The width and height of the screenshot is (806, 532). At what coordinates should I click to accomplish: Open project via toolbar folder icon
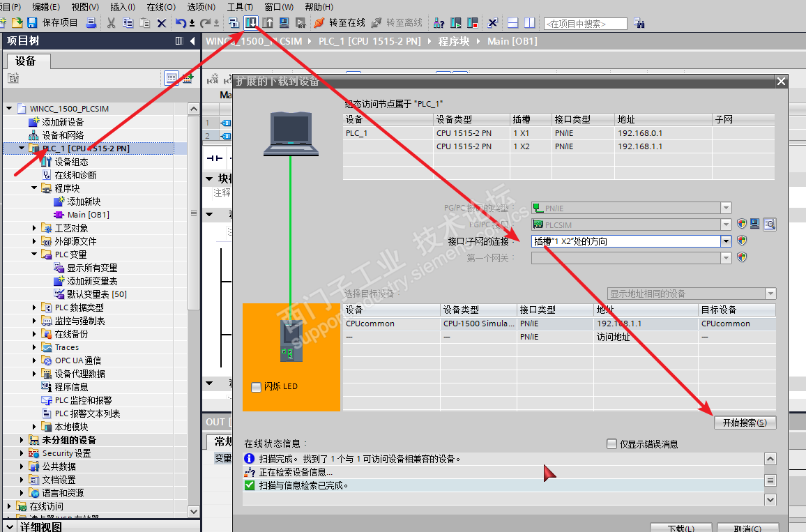[x=17, y=22]
